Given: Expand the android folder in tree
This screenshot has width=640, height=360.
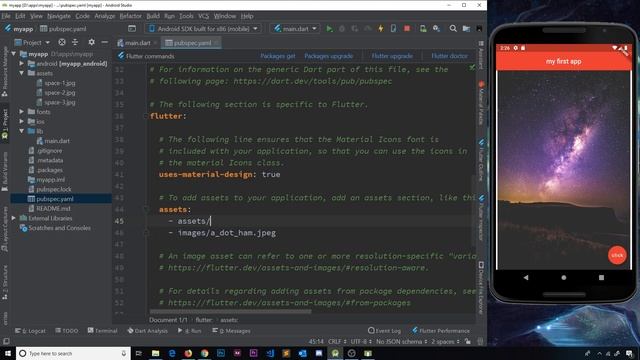Looking at the screenshot, I should click(x=22, y=64).
